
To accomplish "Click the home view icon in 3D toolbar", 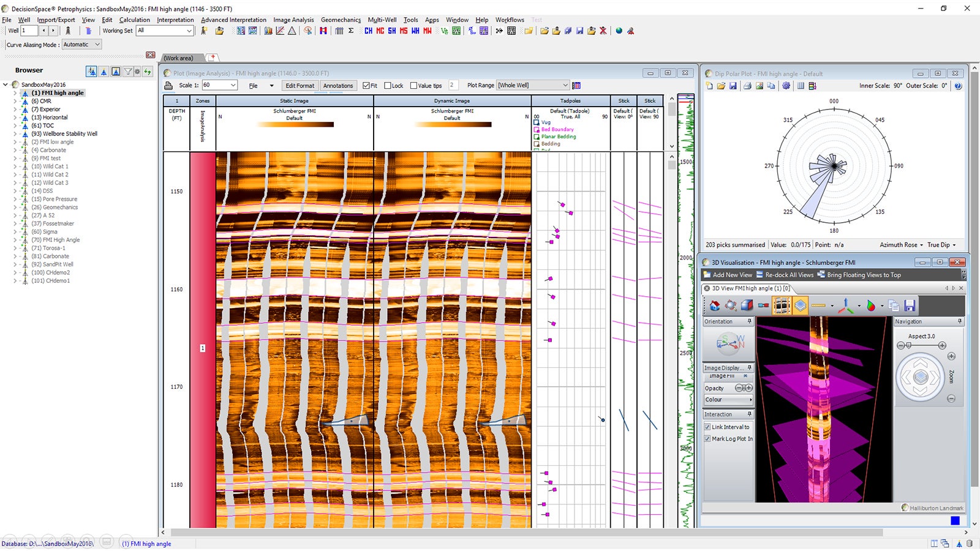I will [715, 305].
